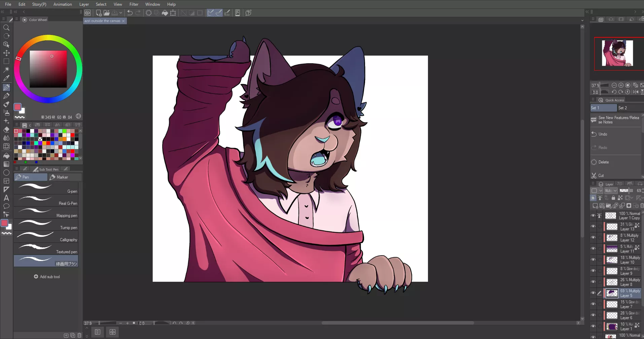Open the export save options dropdown
Screen dimensions: 644x339
point(121,12)
